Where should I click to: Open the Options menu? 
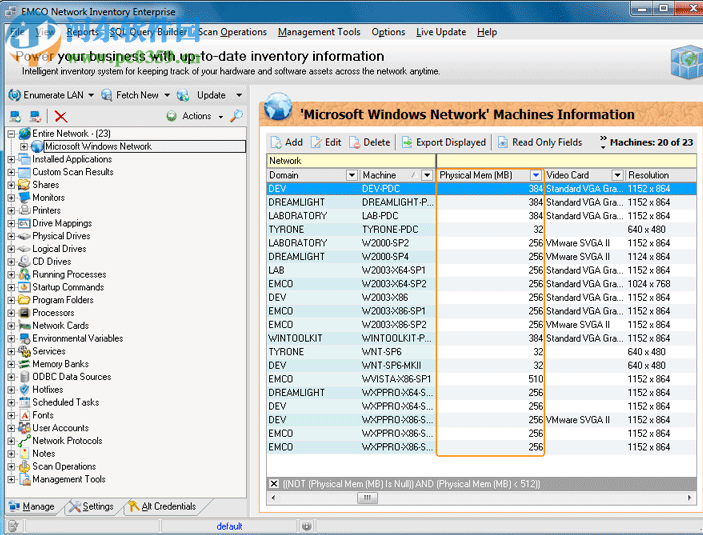pyautogui.click(x=388, y=32)
